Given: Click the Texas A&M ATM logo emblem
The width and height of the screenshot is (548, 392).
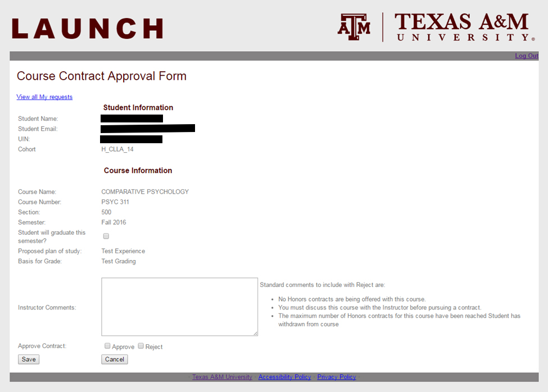Looking at the screenshot, I should [354, 27].
